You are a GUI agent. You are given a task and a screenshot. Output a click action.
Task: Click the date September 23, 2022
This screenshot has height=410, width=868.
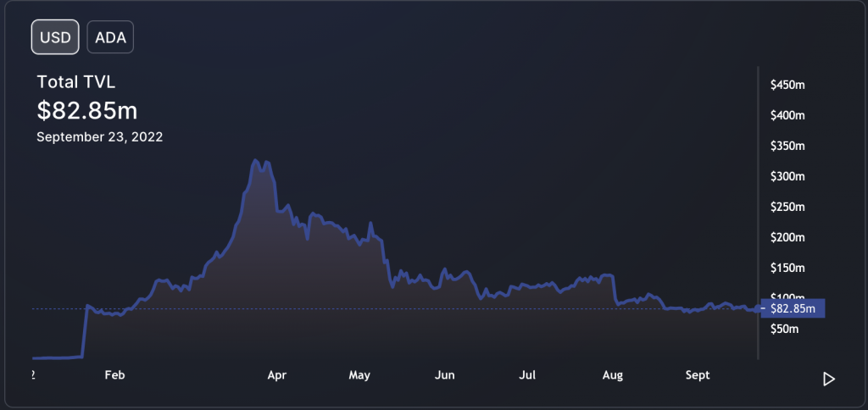[x=100, y=137]
